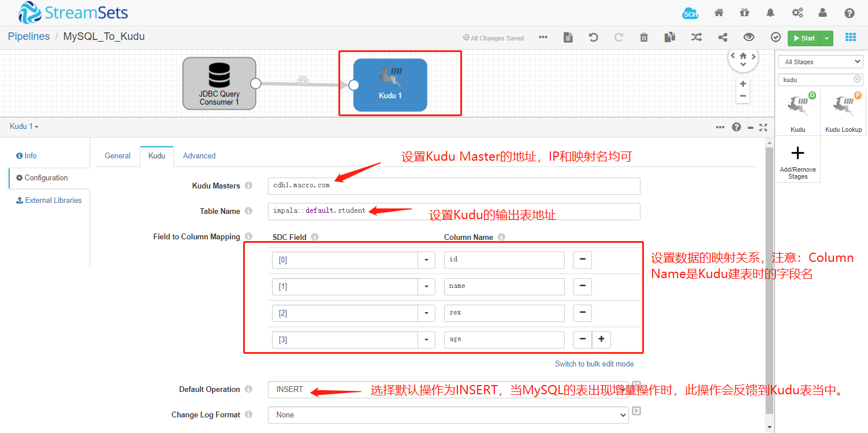Show info tooltip for Field to Column Mapping
This screenshot has width=868, height=433.
click(248, 236)
